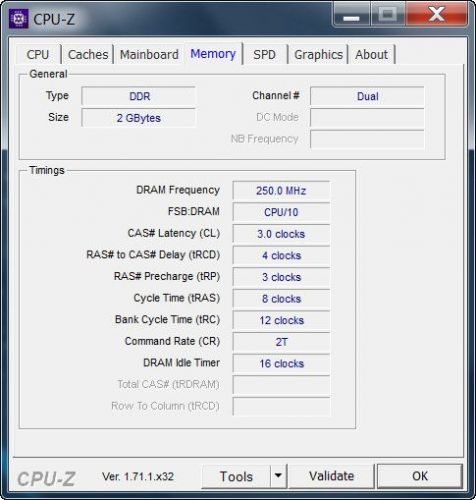Click the Command Rate (CR) label
Image resolution: width=476 pixels, height=500 pixels.
[x=172, y=341]
